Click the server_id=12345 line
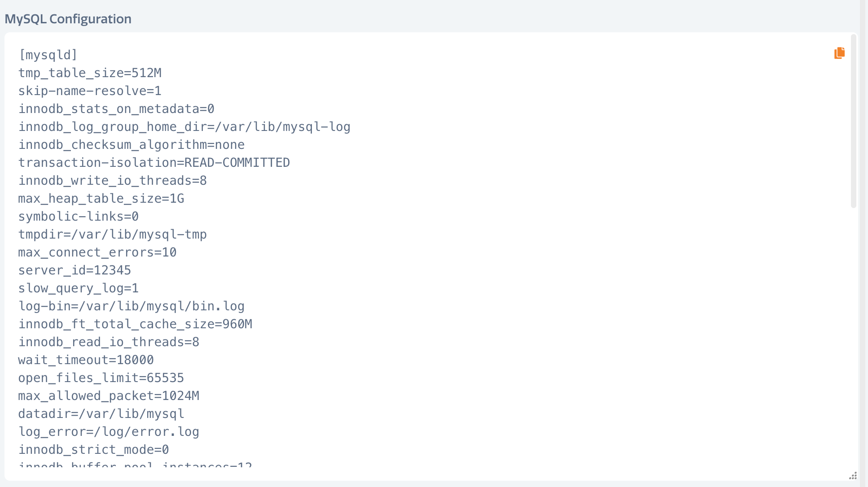This screenshot has height=487, width=868. [x=75, y=270]
